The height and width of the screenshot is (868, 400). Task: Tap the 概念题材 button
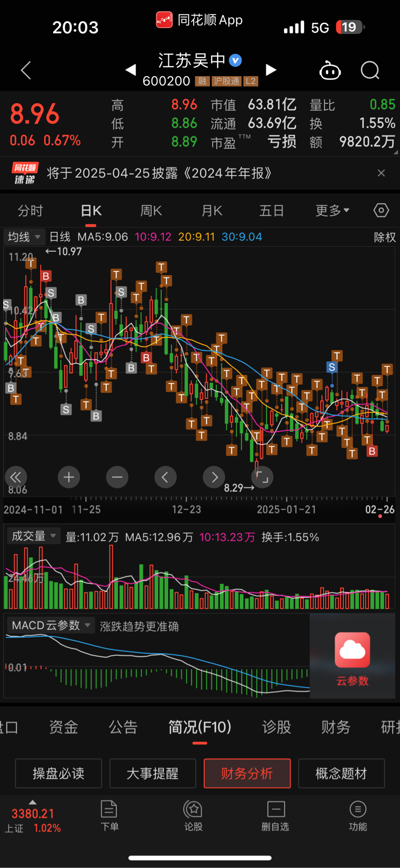coord(341,773)
